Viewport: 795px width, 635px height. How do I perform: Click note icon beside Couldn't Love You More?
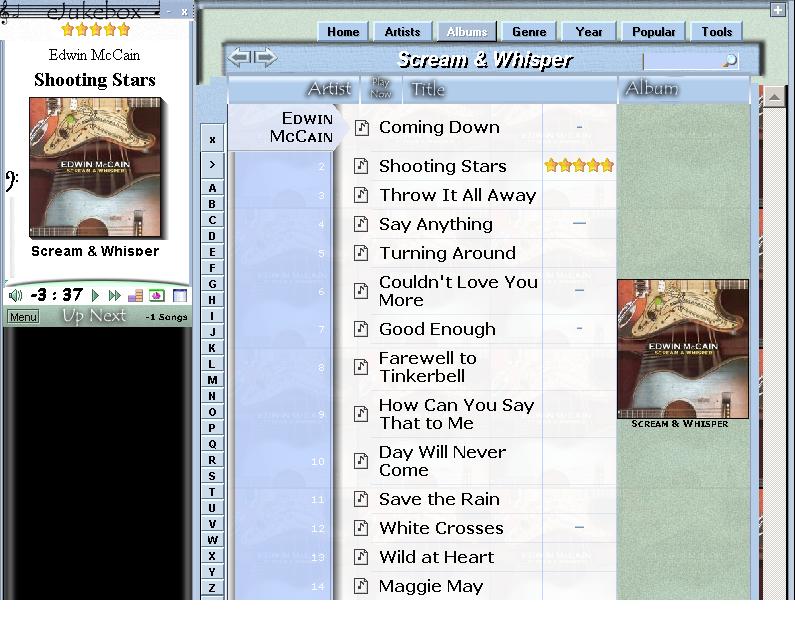(361, 291)
